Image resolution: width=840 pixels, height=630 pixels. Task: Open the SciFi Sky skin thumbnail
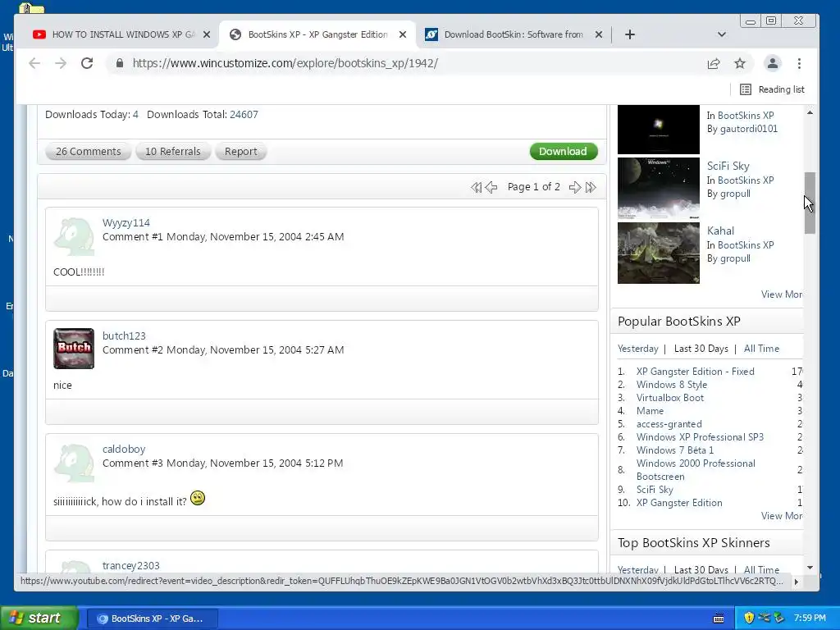659,188
